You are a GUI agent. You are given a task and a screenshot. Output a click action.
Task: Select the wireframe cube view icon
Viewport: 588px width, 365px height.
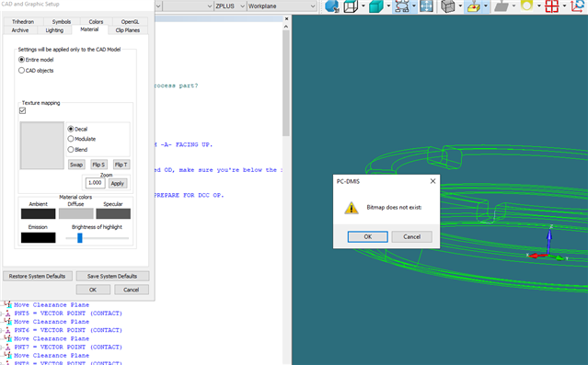tap(351, 6)
